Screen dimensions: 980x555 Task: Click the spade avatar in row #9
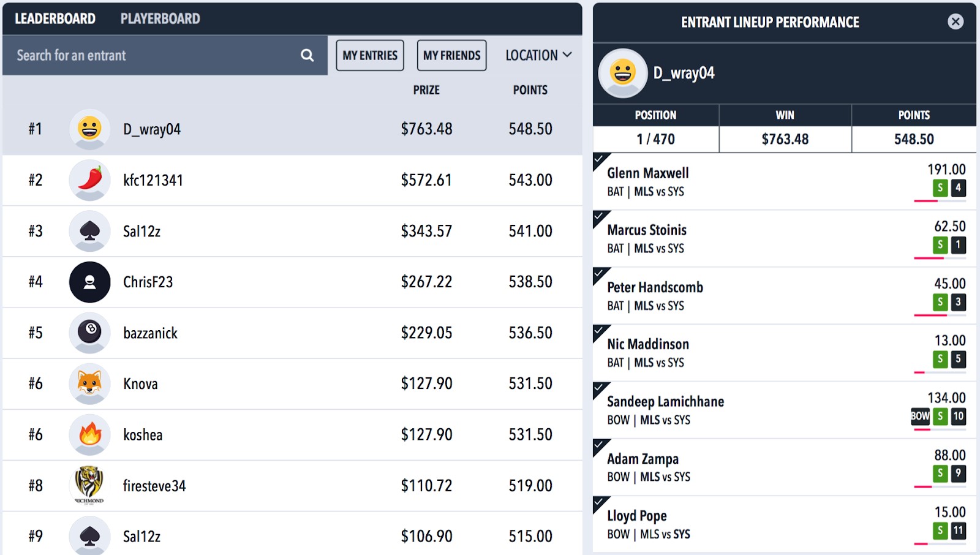pos(89,536)
